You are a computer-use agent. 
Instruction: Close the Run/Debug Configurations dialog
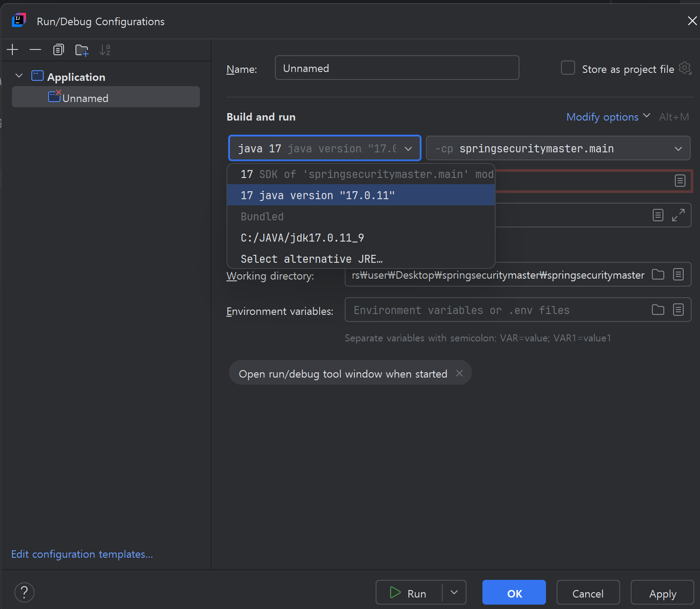tap(692, 20)
